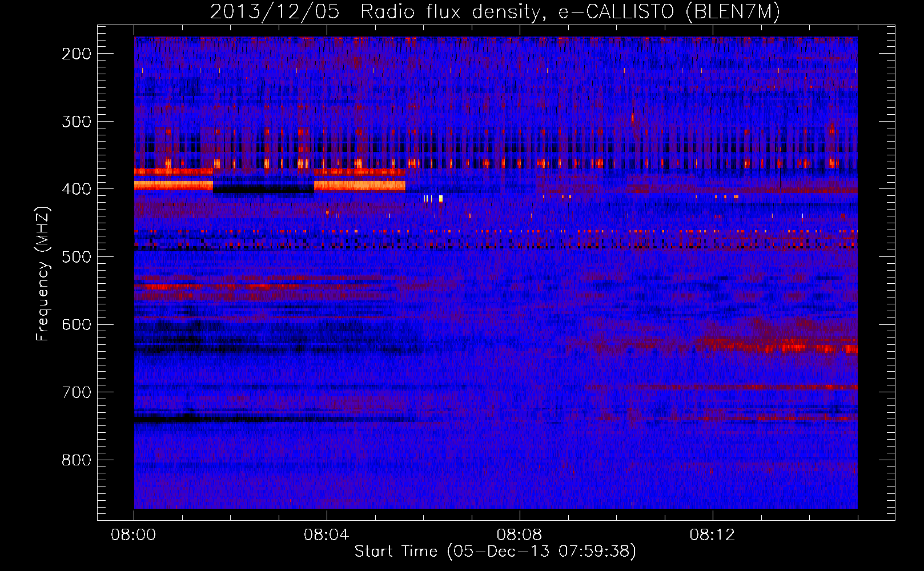Click the 'Frequency (MHZ)' y-axis label

43,274
